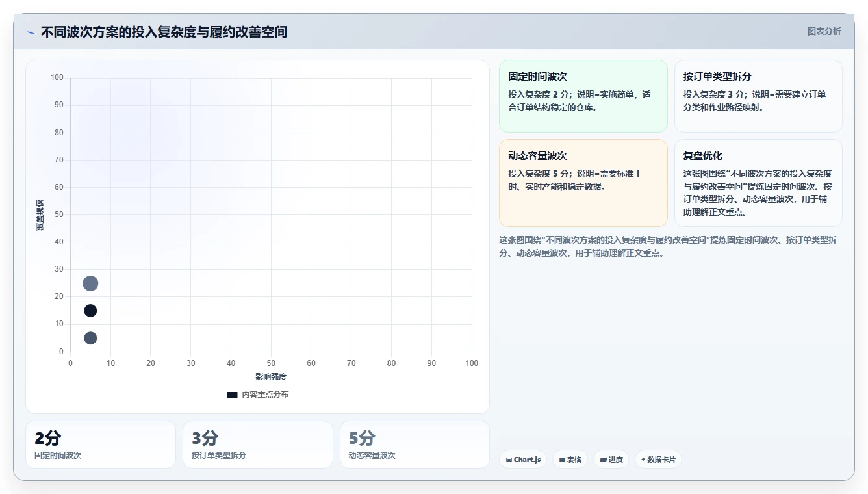Select the bubble at value 25
This screenshot has width=868, height=494.
(90, 283)
